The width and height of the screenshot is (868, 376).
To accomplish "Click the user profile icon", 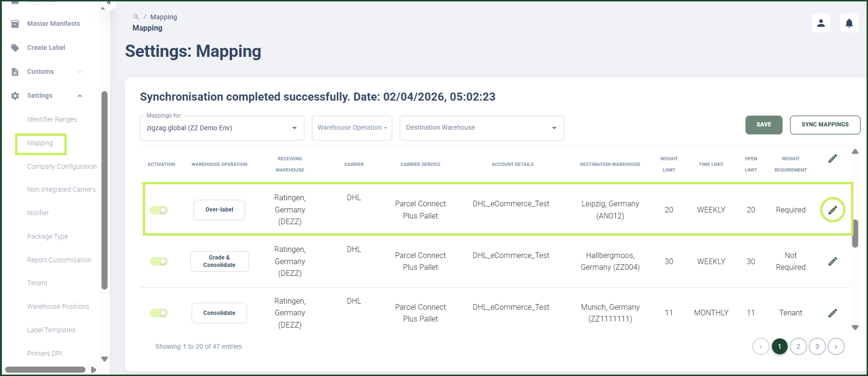I will tap(821, 23).
